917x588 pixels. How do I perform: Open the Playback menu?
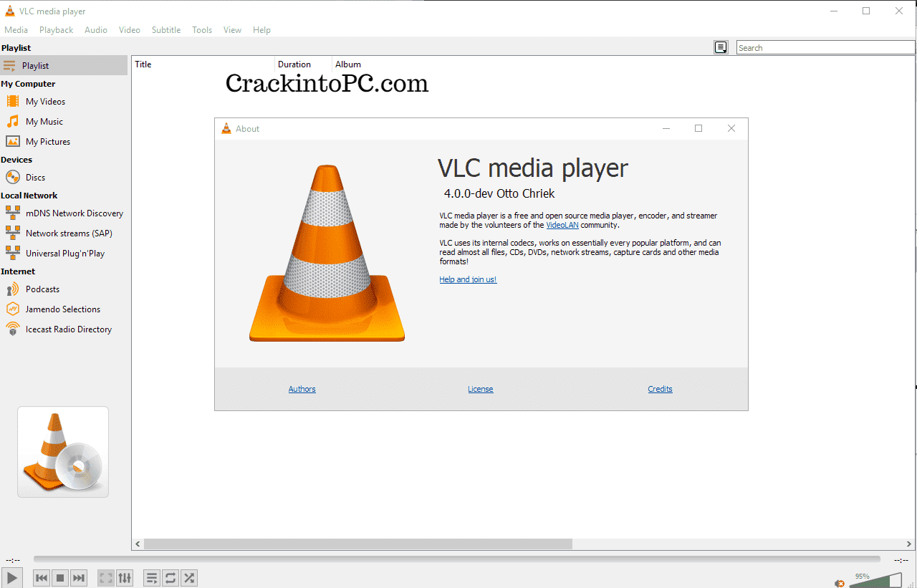57,30
